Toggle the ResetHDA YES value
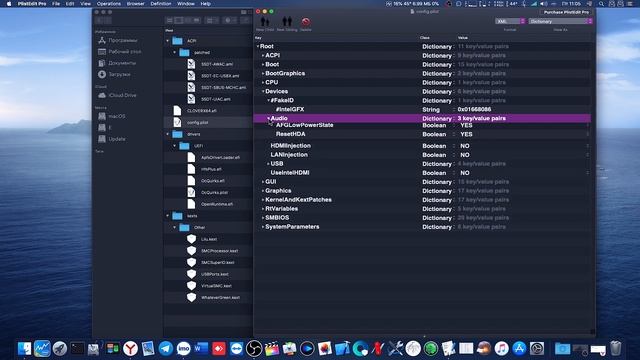This screenshot has height=360, width=640. (466, 134)
